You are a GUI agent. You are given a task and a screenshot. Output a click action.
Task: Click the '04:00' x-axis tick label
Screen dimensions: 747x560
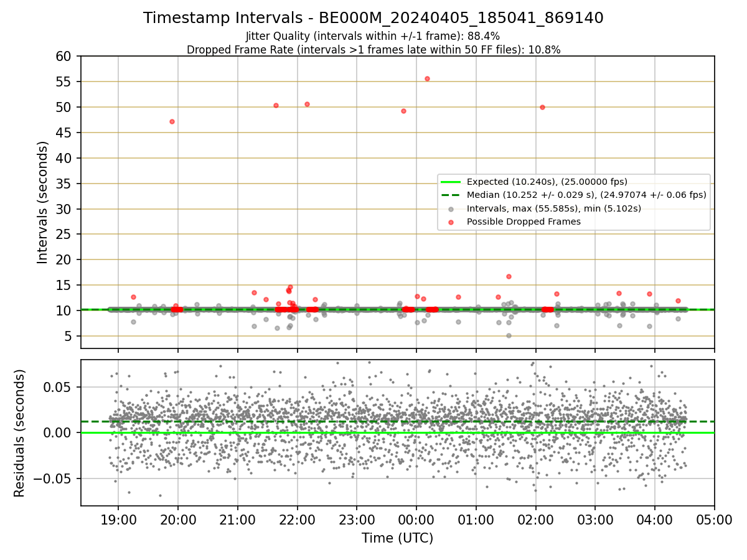point(655,520)
